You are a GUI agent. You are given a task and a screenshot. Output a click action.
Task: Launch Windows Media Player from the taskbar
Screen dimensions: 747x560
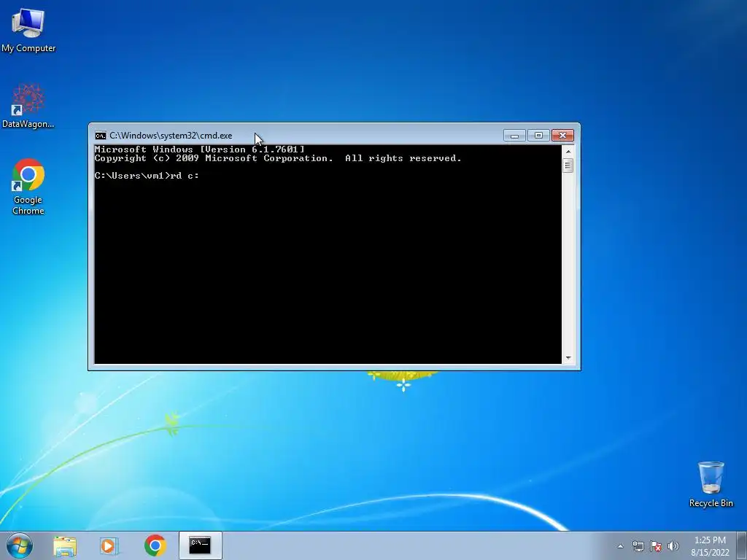109,545
